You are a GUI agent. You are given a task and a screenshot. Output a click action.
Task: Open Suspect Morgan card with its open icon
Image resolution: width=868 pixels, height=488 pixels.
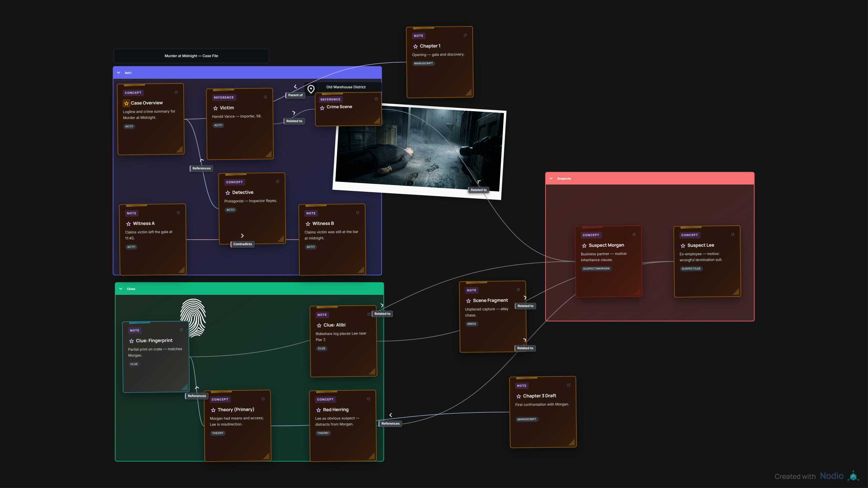coord(634,235)
